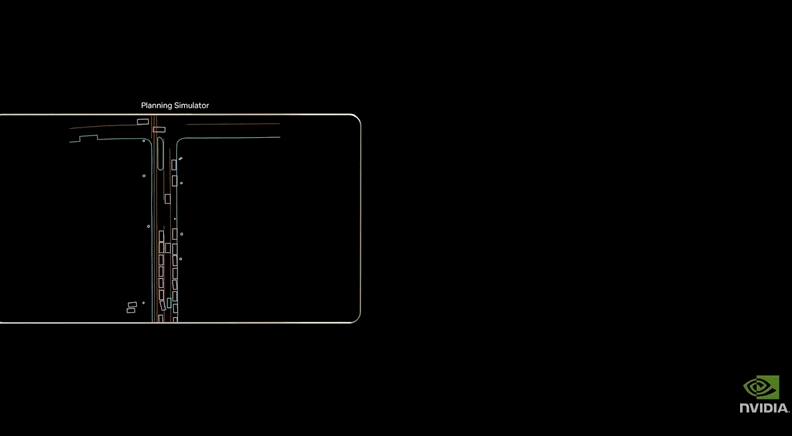Select the lone small box mid-road below median

[167, 199]
